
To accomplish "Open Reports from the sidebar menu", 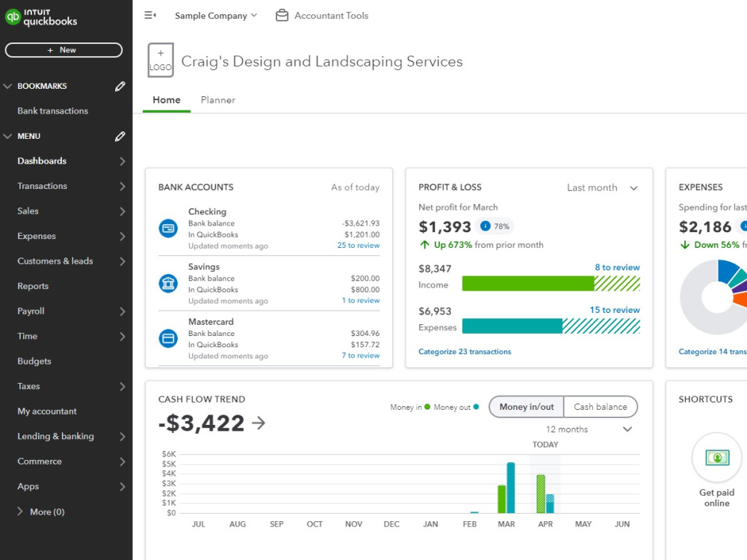I will [x=32, y=286].
